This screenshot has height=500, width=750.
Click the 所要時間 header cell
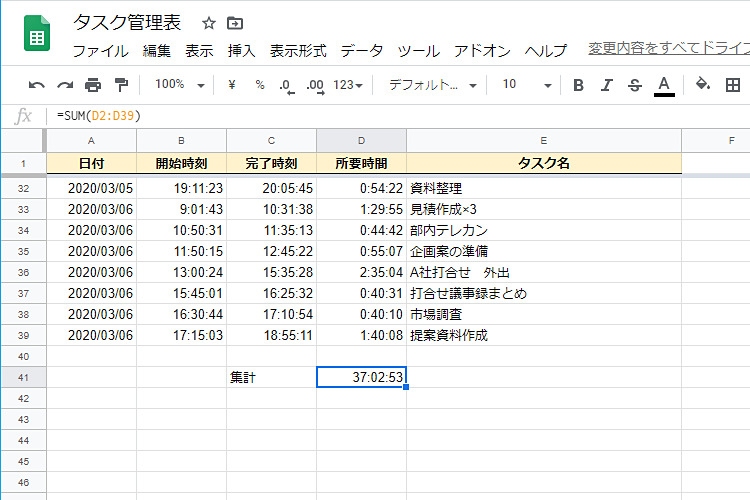click(x=361, y=164)
